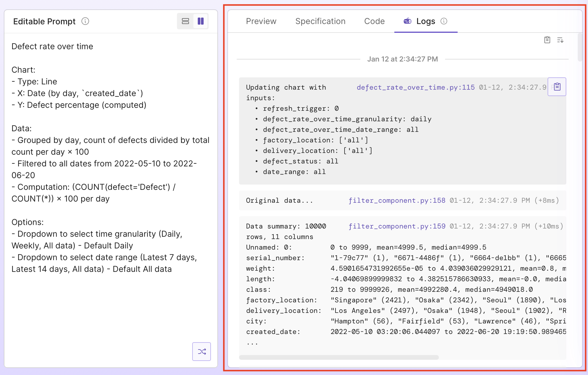Screen dimensions: 588x375
Task: Open filter_component.py:159 source link
Action: point(397,226)
